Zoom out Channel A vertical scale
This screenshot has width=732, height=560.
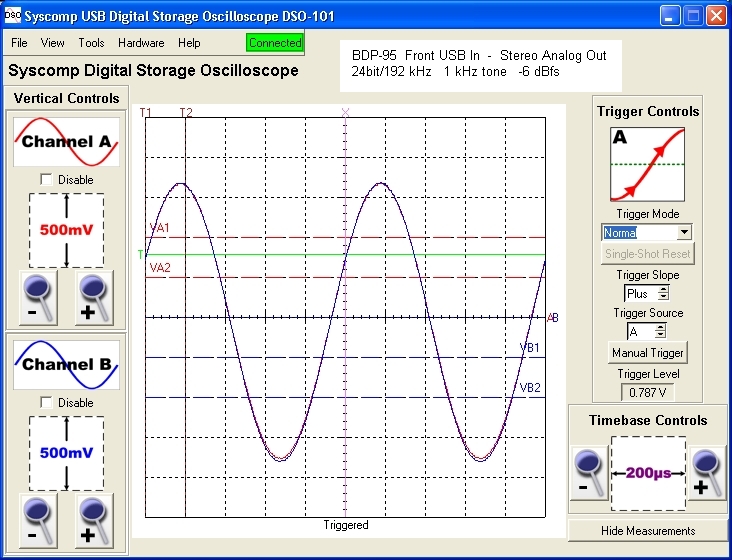[35, 298]
